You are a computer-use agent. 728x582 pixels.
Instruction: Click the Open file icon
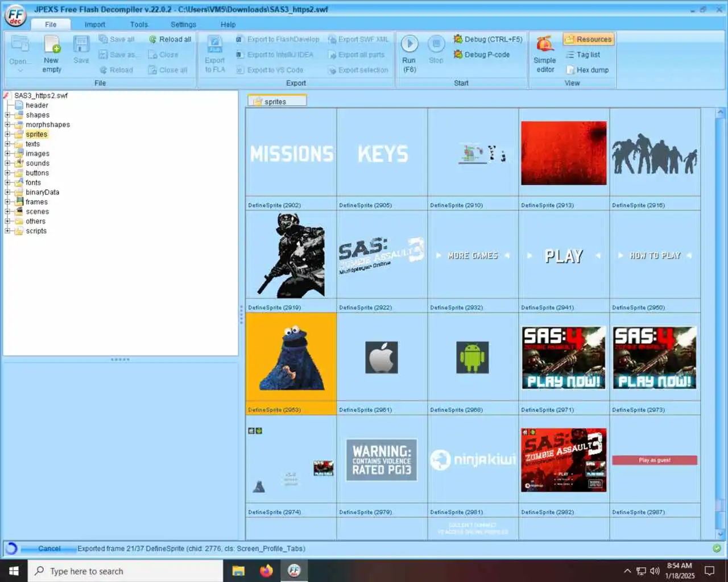click(x=20, y=44)
